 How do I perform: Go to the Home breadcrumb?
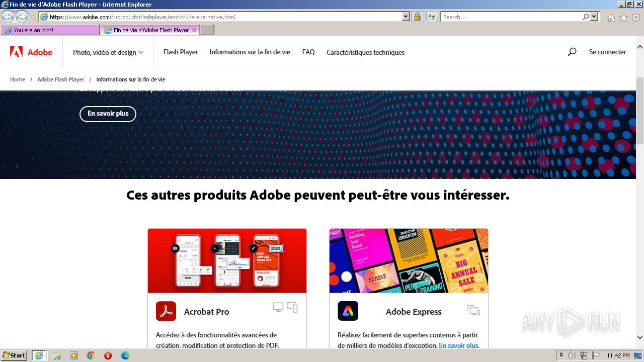(18, 79)
